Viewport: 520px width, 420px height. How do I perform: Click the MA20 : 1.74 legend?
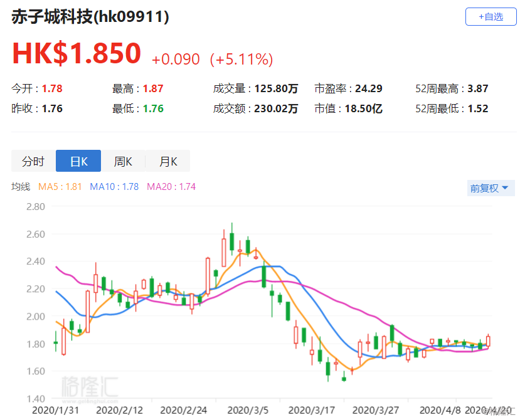171,187
